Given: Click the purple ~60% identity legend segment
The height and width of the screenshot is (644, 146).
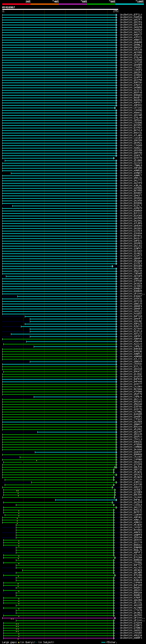Looking at the screenshot, I should 73,4.
